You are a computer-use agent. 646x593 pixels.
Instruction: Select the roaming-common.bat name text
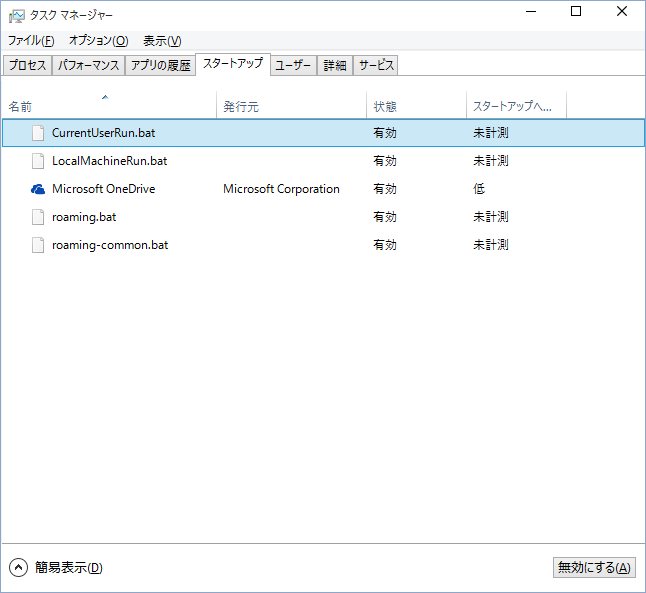[110, 245]
